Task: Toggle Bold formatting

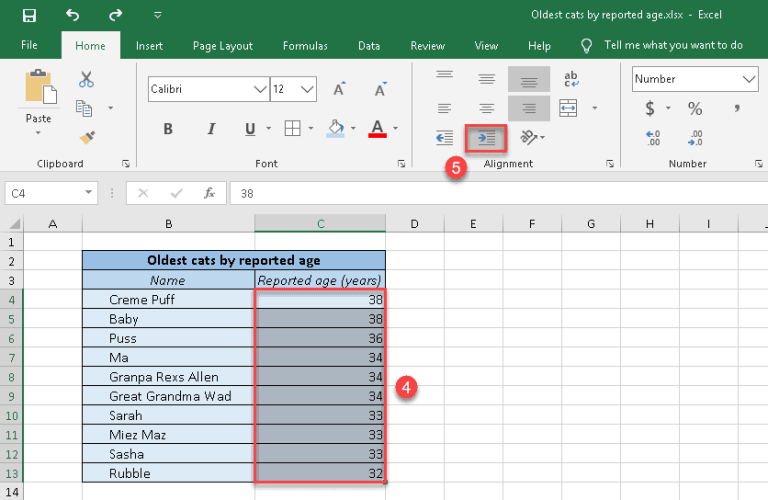Action: 168,128
